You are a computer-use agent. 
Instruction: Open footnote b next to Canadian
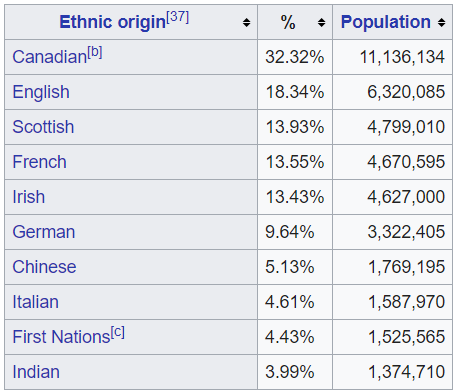[x=95, y=52]
